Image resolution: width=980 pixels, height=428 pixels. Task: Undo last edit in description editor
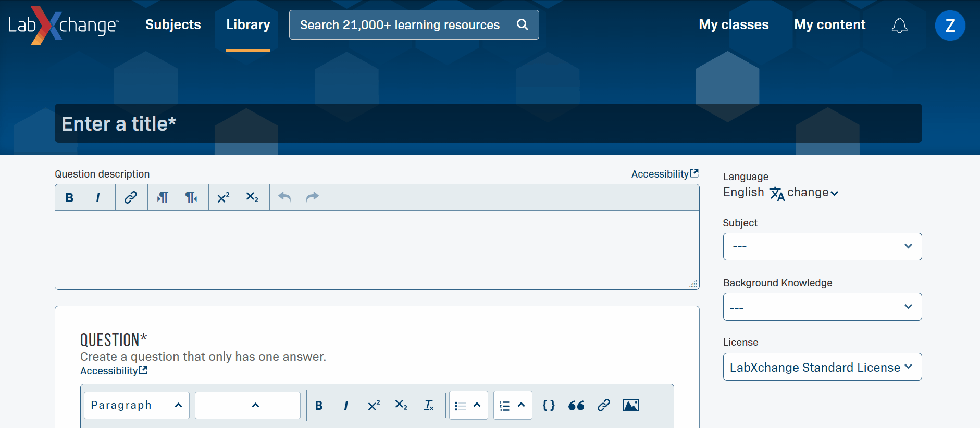[x=284, y=197]
